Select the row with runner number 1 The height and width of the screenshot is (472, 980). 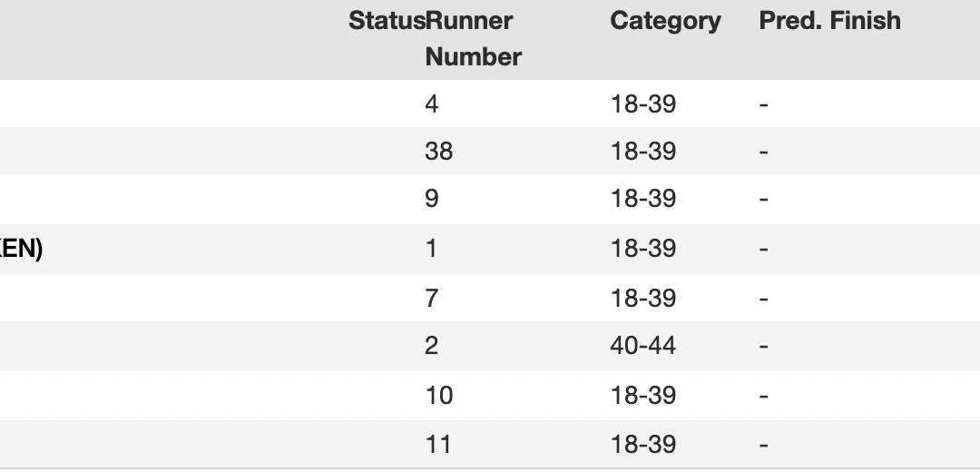coord(431,248)
